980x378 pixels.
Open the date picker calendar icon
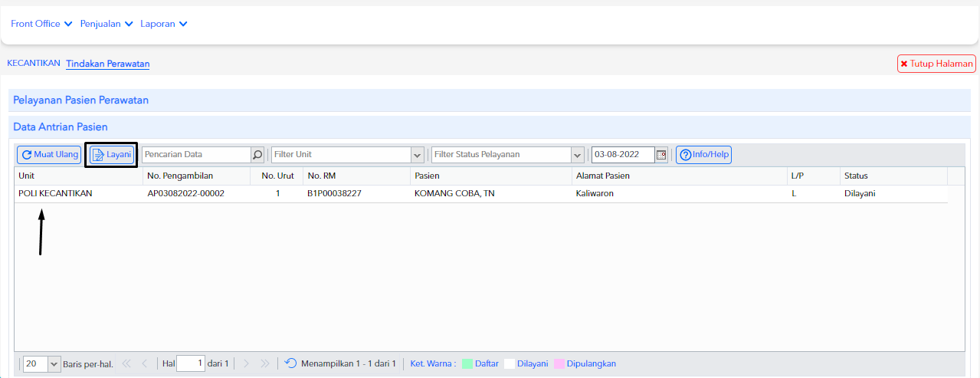click(661, 155)
